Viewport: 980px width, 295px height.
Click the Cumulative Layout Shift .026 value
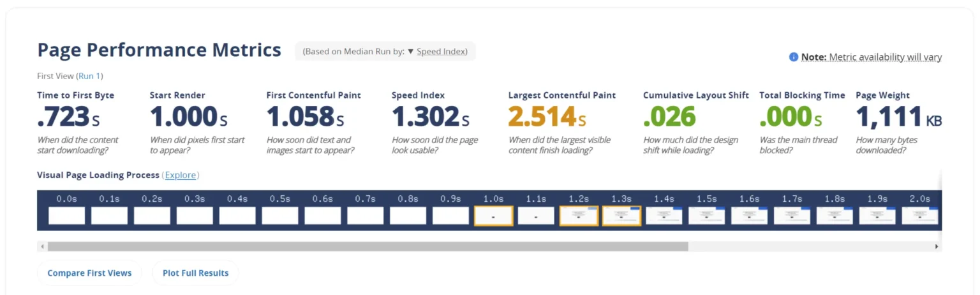point(669,117)
